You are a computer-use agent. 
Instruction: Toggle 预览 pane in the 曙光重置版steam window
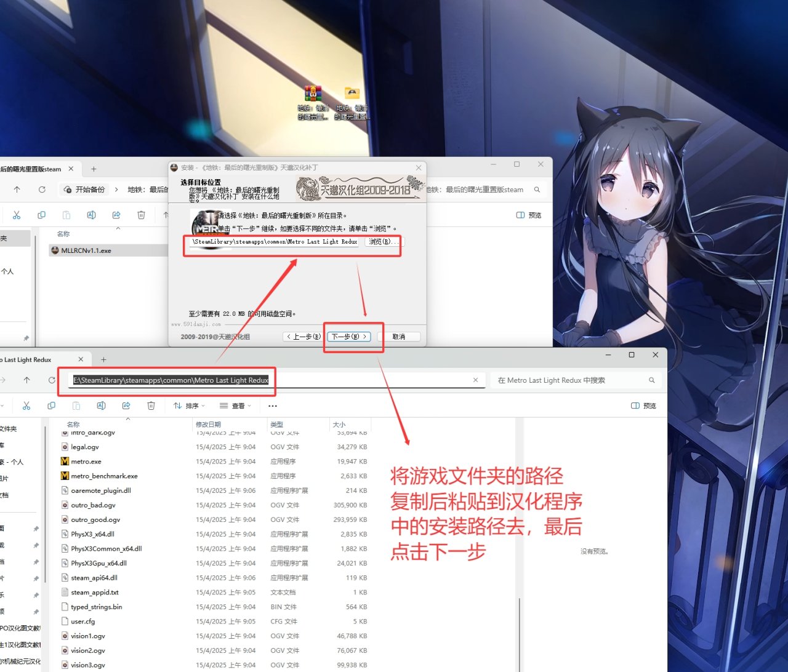pyautogui.click(x=529, y=215)
